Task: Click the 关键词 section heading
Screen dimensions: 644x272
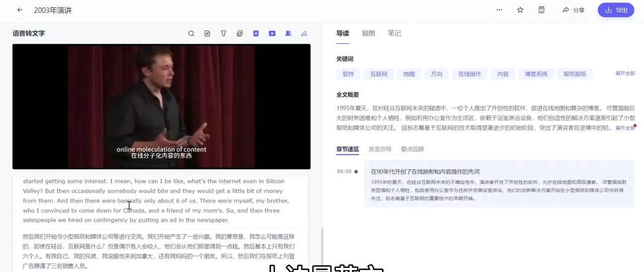Action: click(x=345, y=59)
